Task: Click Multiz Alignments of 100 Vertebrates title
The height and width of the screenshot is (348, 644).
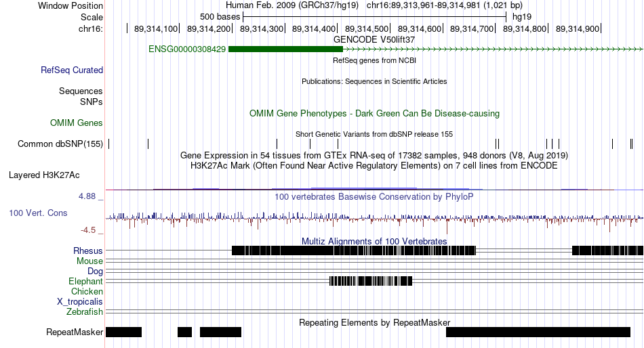Action: 374,241
